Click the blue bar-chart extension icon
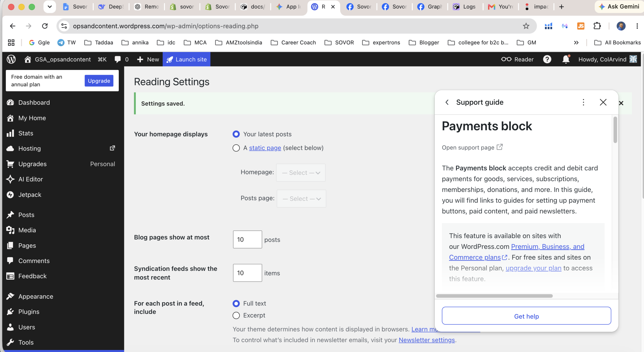The height and width of the screenshot is (352, 644). (548, 26)
